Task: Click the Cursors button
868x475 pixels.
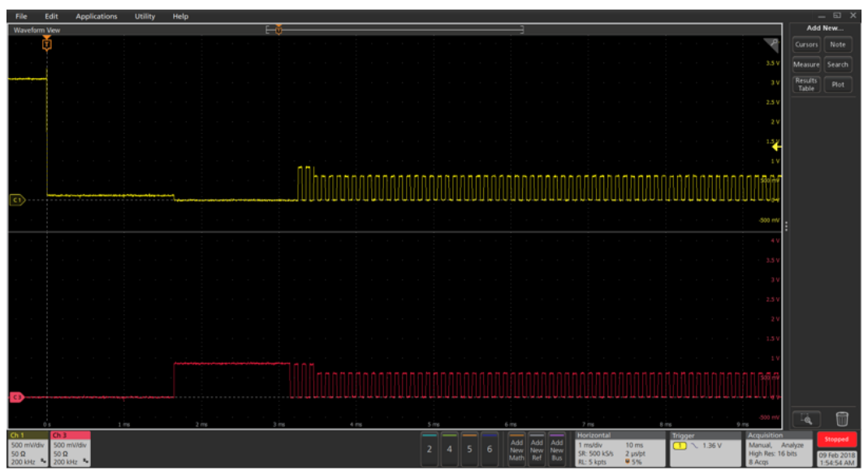Action: pos(806,45)
